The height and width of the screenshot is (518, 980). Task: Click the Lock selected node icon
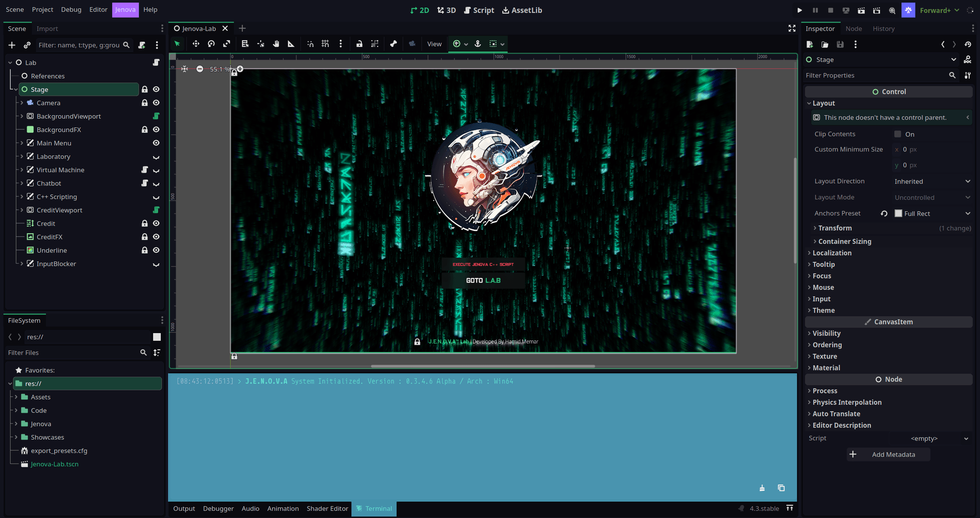click(x=359, y=44)
